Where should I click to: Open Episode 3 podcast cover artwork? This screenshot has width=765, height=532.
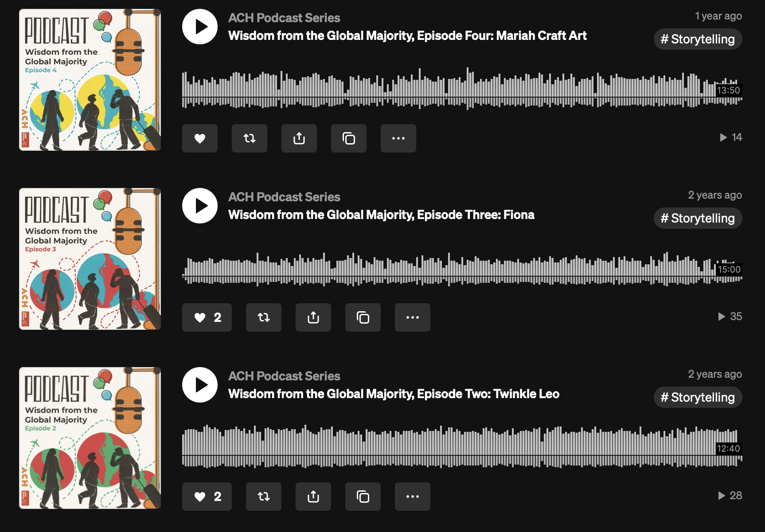[x=90, y=259]
